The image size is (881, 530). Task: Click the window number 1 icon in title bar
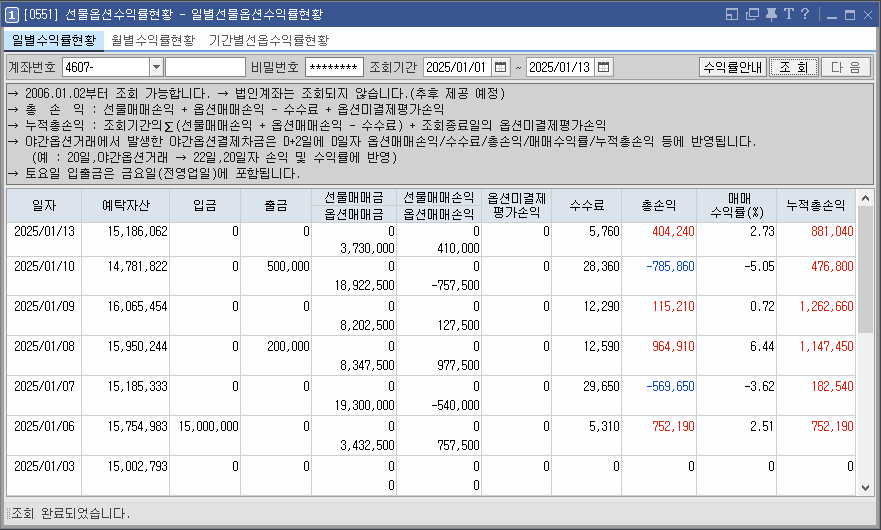[x=11, y=15]
